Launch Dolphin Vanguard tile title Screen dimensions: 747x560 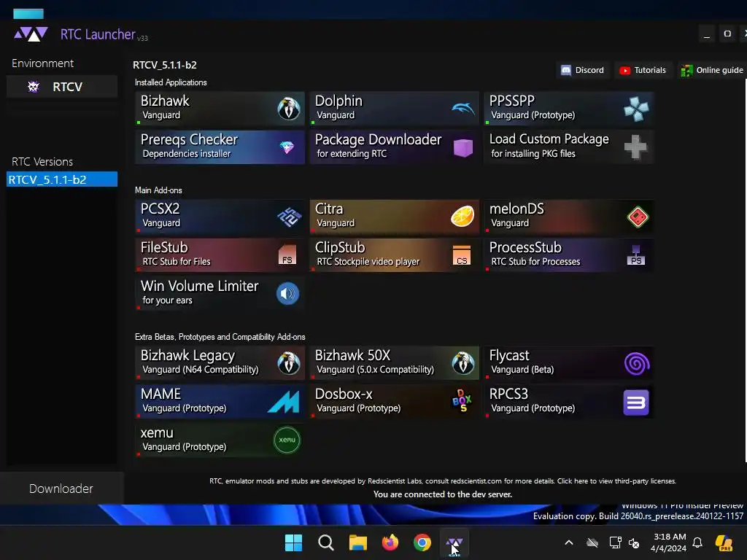point(338,101)
